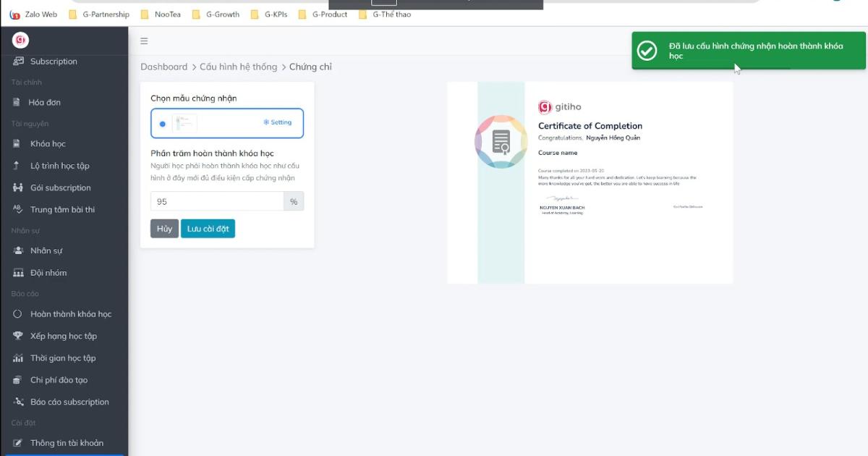Click the Trung tâm bài thi icon
The width and height of the screenshot is (868, 456).
tap(18, 209)
